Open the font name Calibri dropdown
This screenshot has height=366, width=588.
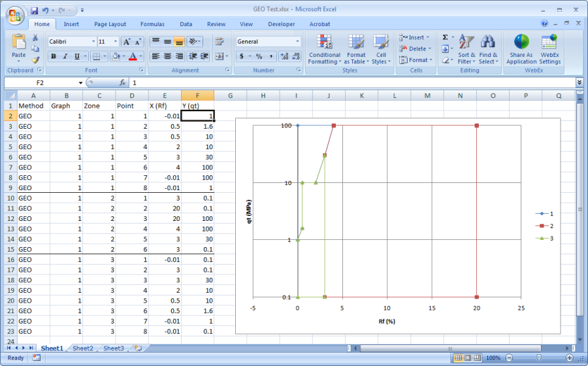[x=93, y=41]
